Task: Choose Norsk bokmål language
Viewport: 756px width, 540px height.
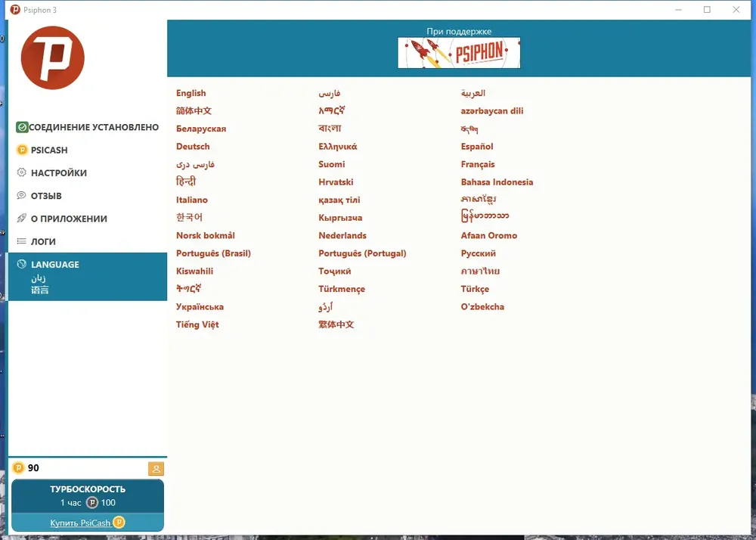Action: point(206,236)
